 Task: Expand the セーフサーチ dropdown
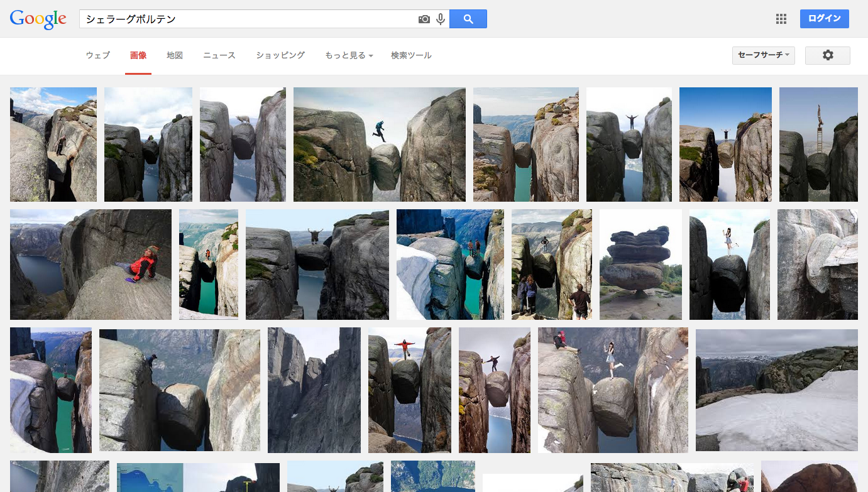coord(763,55)
